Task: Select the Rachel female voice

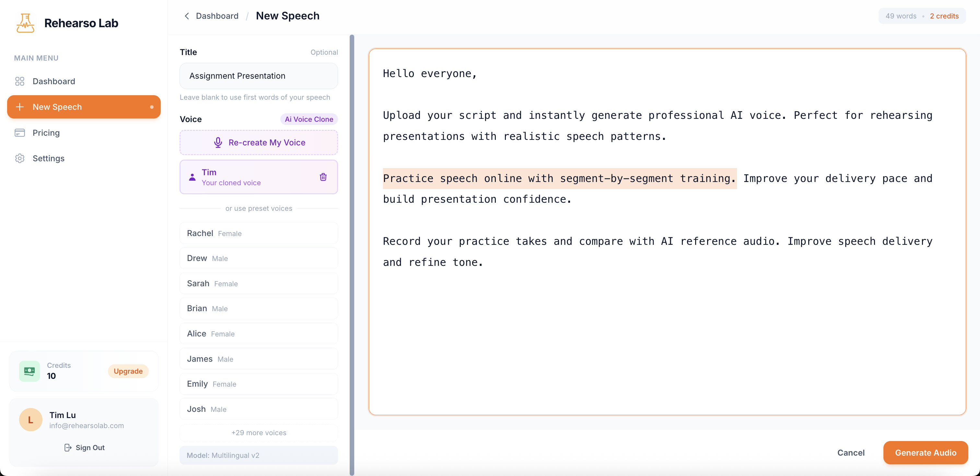Action: click(259, 233)
